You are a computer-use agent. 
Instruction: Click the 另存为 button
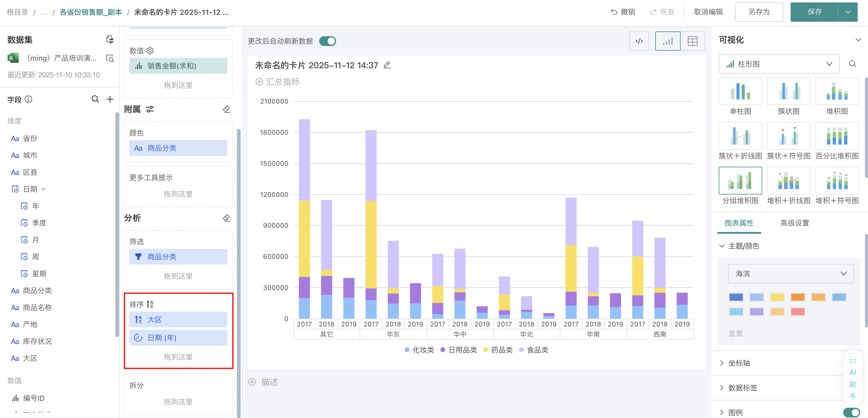coord(759,12)
